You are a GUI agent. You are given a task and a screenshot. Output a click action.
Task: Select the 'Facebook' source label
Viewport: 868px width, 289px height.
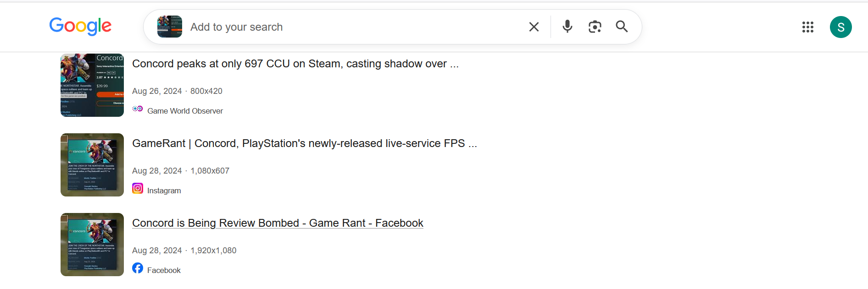tap(164, 270)
